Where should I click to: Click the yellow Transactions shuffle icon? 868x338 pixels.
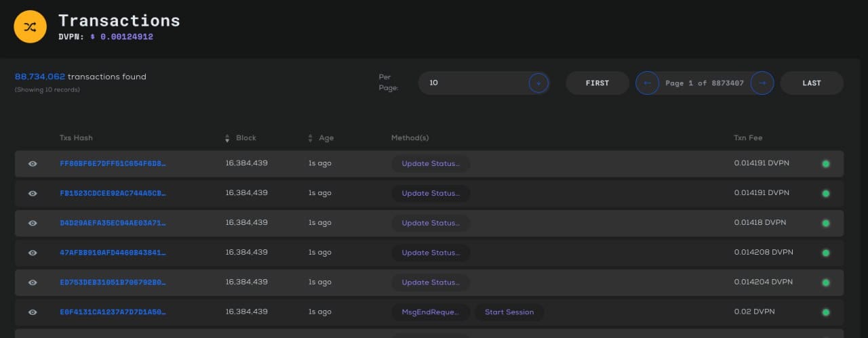tap(30, 27)
